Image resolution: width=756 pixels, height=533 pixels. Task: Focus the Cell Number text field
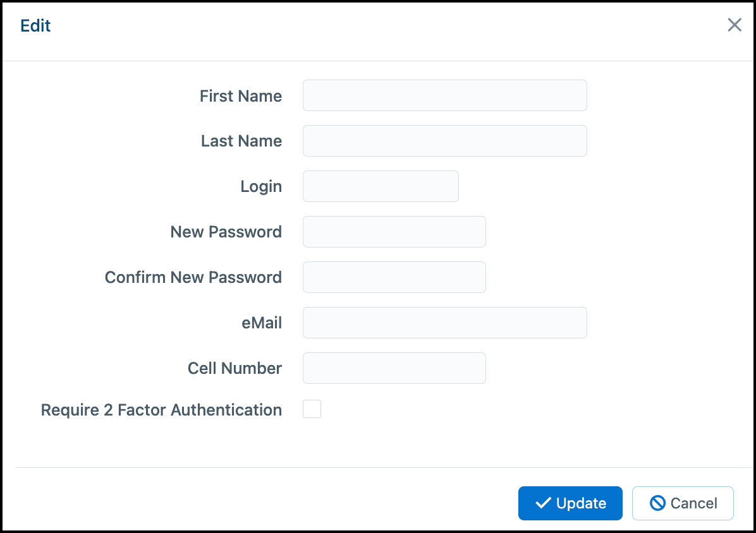point(394,368)
